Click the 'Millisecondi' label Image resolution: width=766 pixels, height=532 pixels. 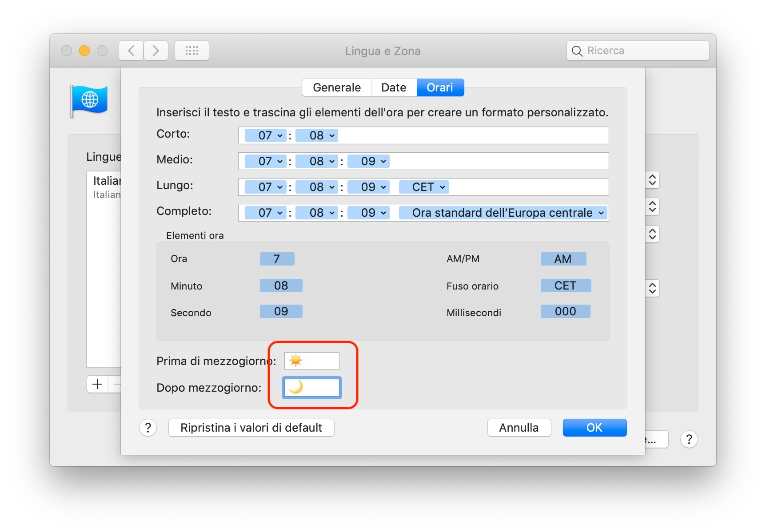(x=474, y=313)
